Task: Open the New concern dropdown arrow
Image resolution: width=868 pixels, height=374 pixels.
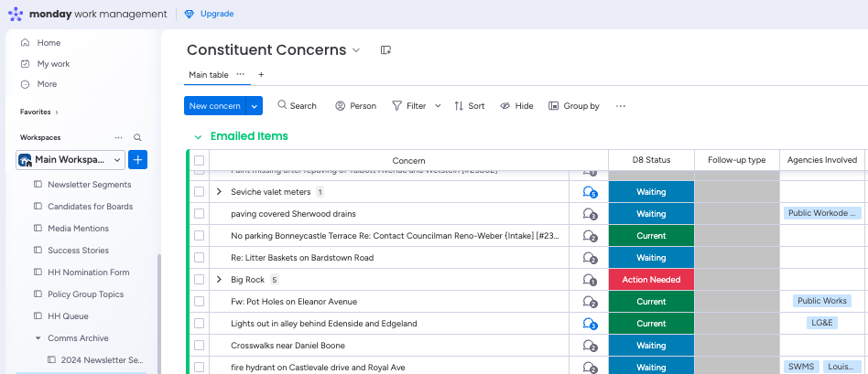Action: point(255,106)
